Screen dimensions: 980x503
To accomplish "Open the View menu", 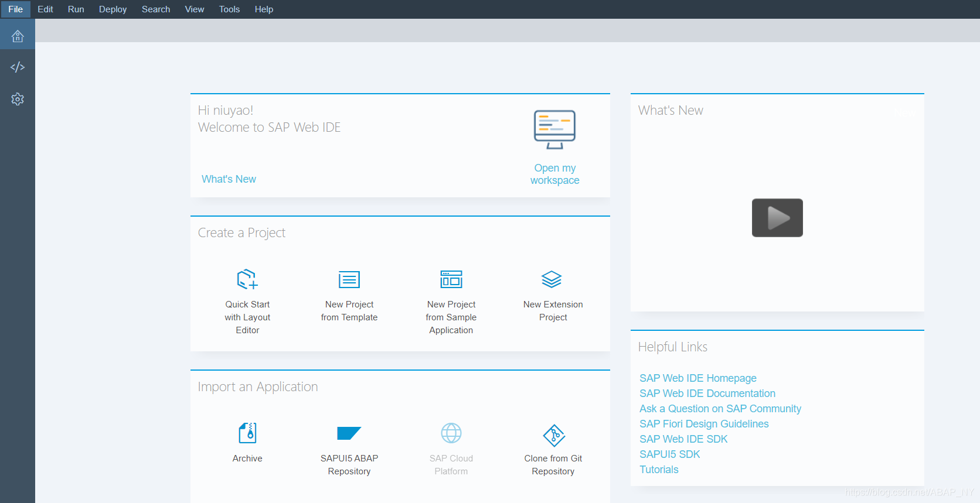I will click(195, 9).
